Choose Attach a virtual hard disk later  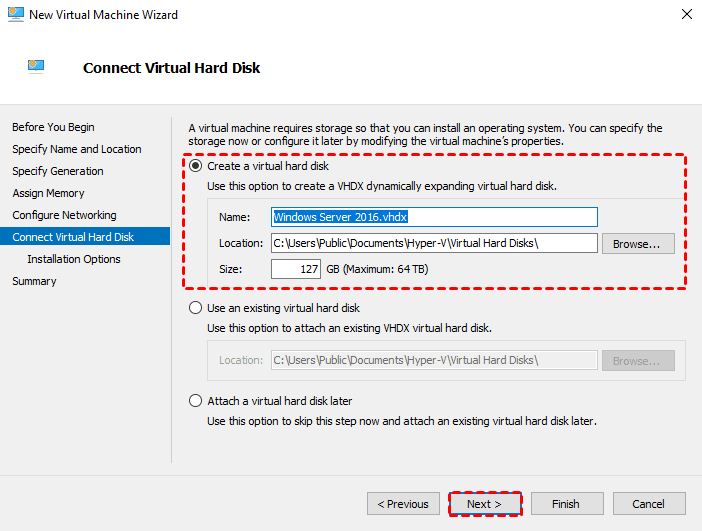tap(196, 401)
